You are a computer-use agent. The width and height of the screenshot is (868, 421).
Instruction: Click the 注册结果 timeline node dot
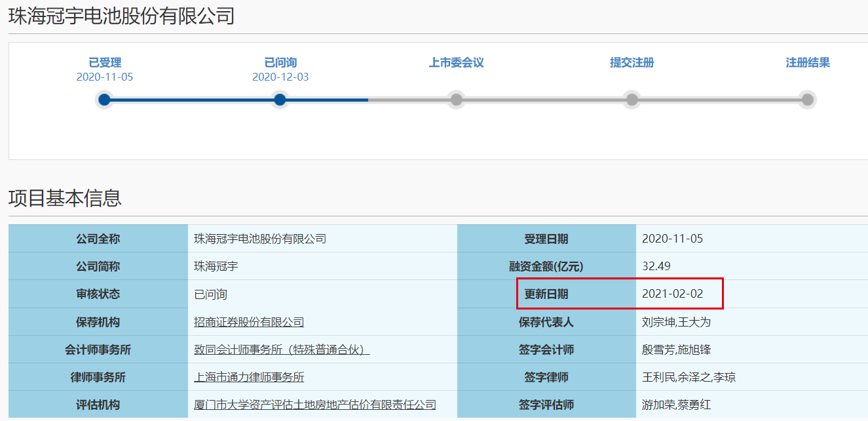tap(808, 100)
